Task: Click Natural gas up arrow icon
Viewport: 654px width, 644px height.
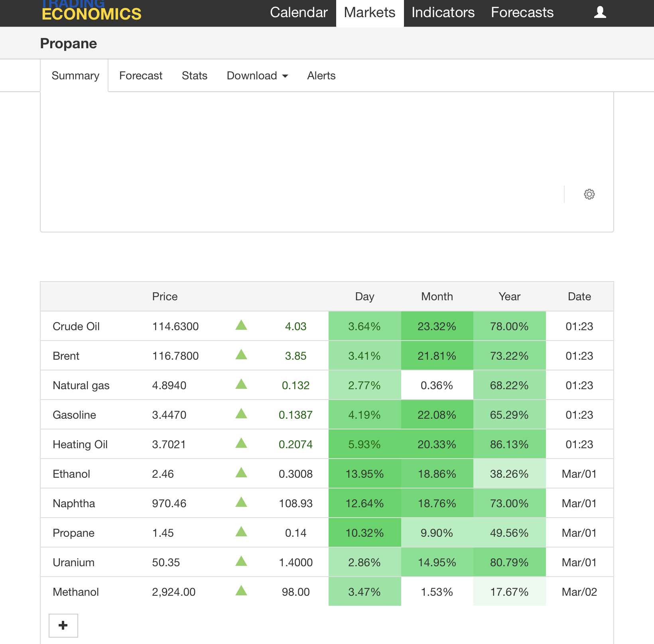Action: [x=241, y=384]
